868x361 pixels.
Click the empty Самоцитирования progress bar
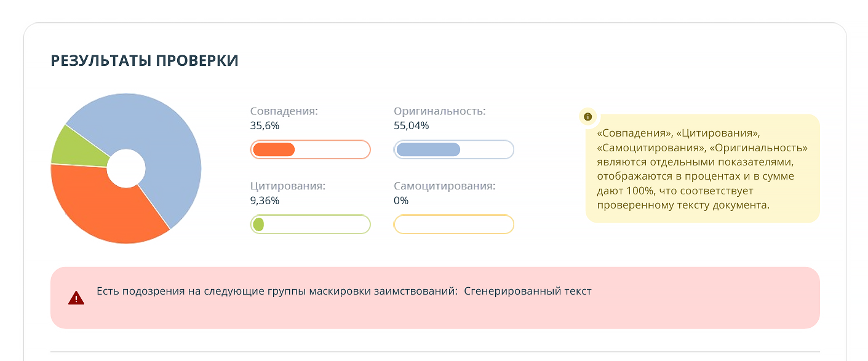[x=453, y=224]
